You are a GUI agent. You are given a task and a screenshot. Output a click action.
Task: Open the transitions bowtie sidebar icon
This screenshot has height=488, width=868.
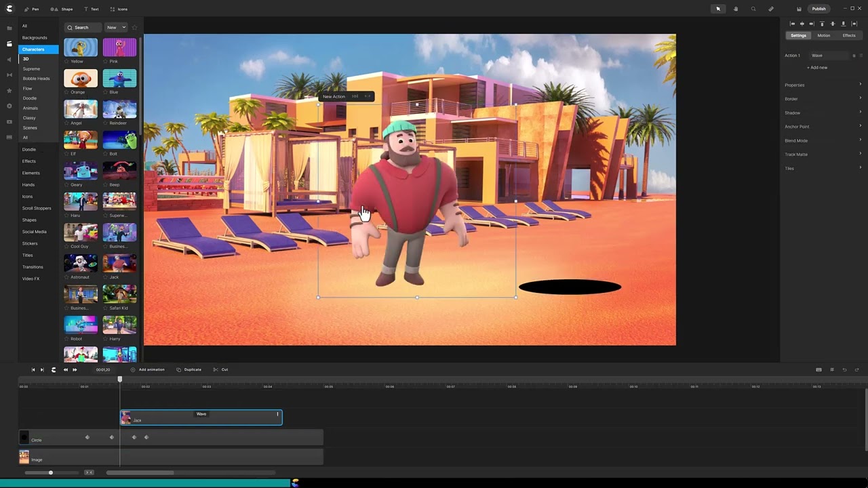[9, 75]
